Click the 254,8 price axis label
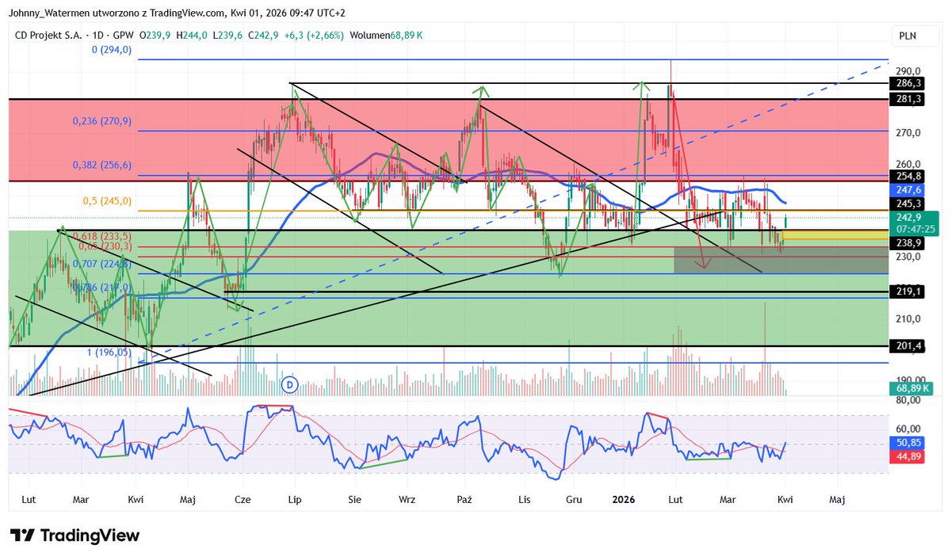The height and width of the screenshot is (560, 951). (x=908, y=176)
